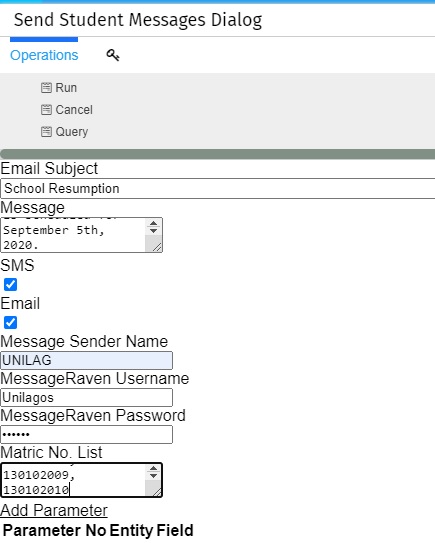435x543 pixels.
Task: Click the Entity Field column header
Action: [x=152, y=530]
